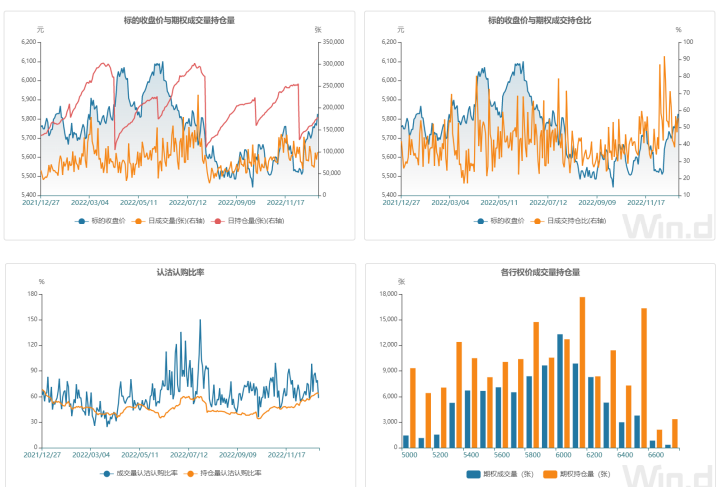Select 2022/03/04 date label in 成交量持仓量 chart
Viewport: 728px width, 487px height.
[90, 203]
